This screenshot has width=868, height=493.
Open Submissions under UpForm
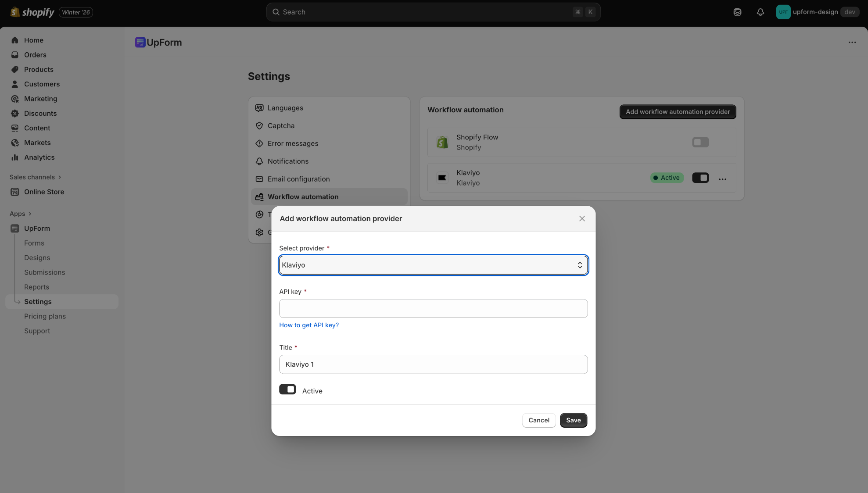(44, 272)
